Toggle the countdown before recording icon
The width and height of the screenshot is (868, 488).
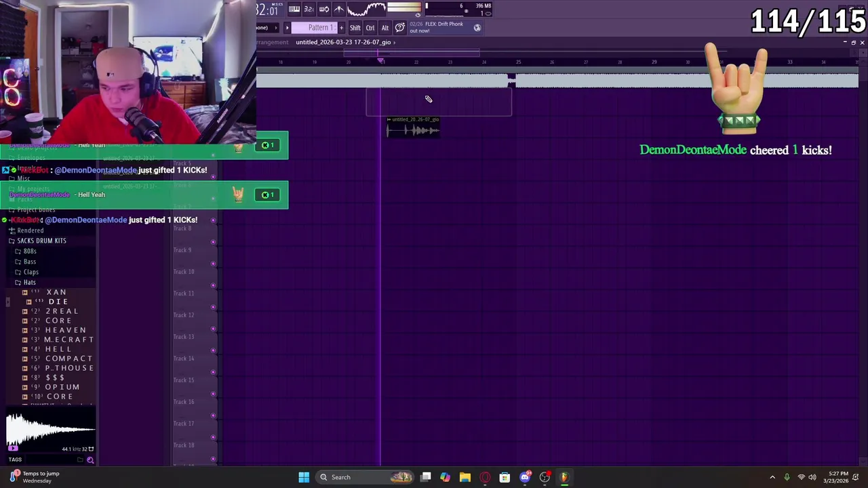(x=309, y=9)
